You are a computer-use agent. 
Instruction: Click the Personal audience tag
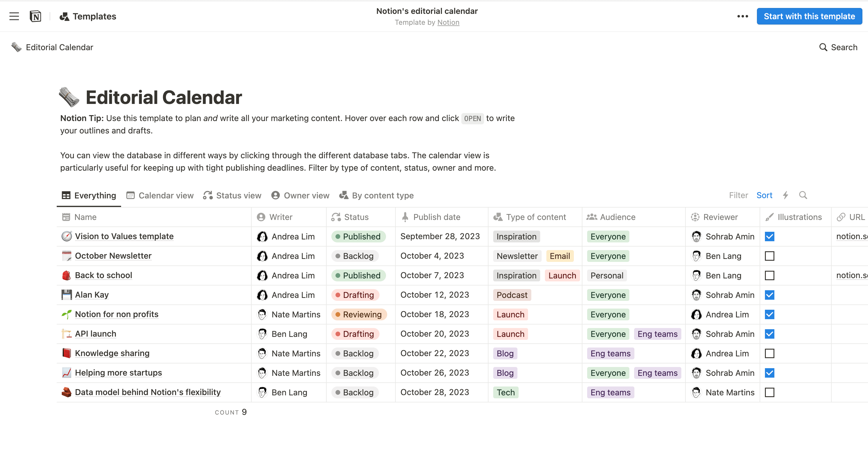click(607, 275)
